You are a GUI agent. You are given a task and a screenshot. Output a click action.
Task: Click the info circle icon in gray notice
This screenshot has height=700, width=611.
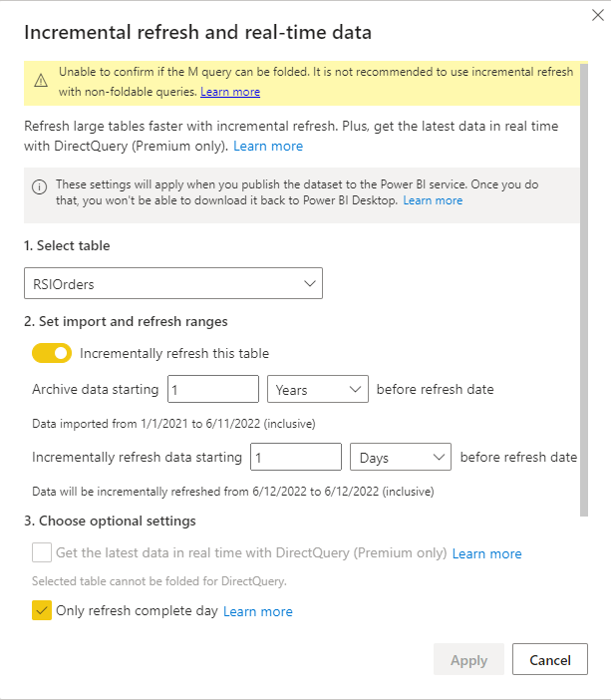(39, 186)
